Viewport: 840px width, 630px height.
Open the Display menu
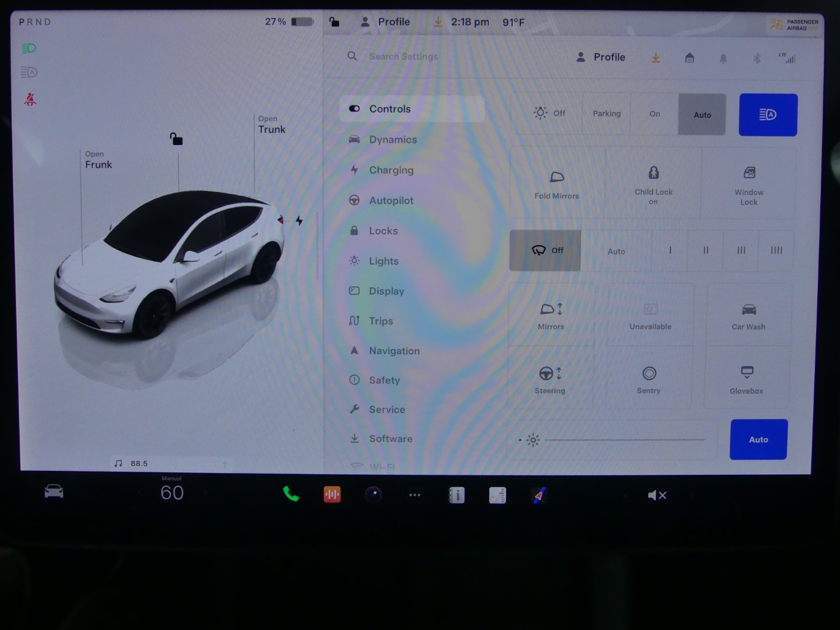[x=376, y=290]
